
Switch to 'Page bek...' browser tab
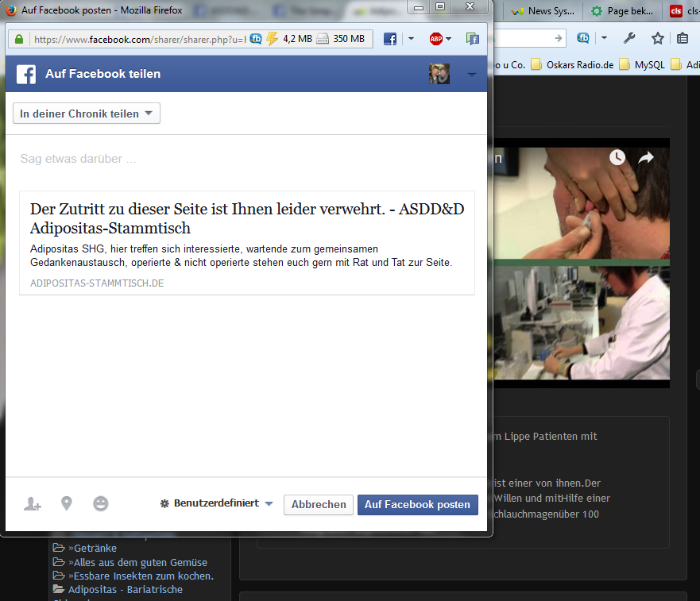point(622,10)
